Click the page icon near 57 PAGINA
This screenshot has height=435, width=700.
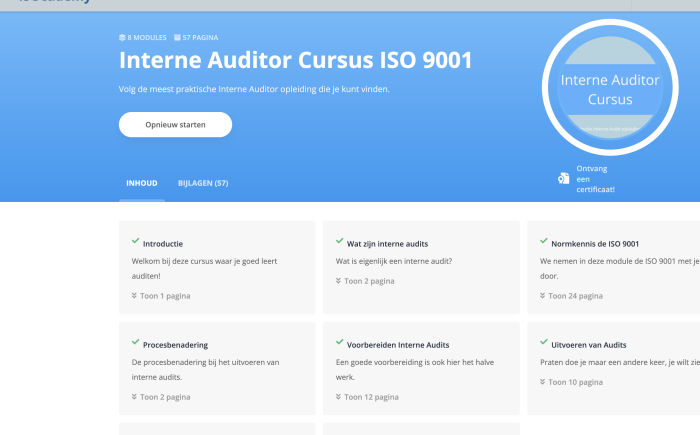[x=177, y=38]
